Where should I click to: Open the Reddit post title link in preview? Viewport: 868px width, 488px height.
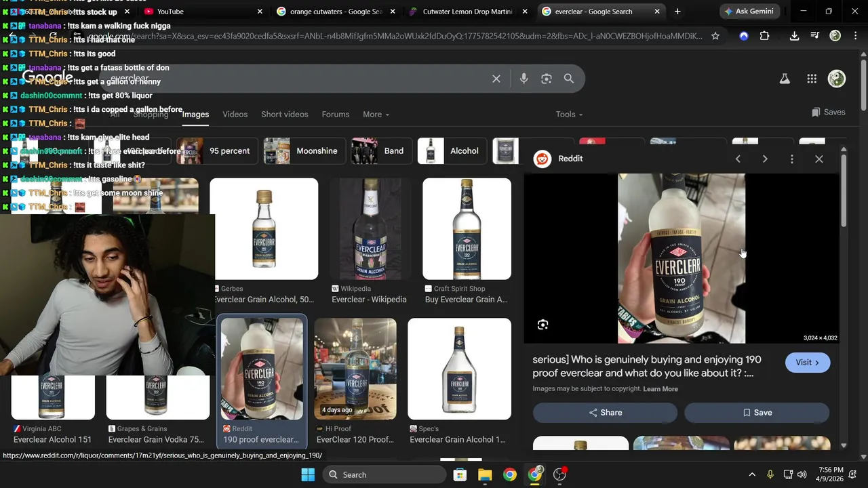(647, 366)
